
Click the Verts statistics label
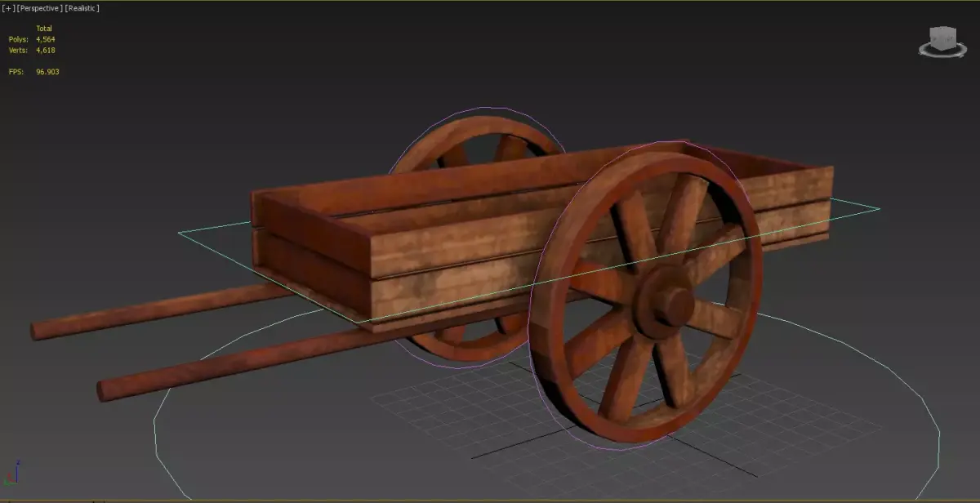pos(18,50)
